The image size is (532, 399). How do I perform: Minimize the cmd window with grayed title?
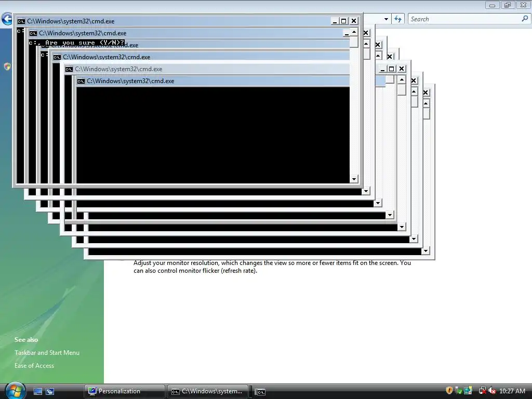click(382, 69)
